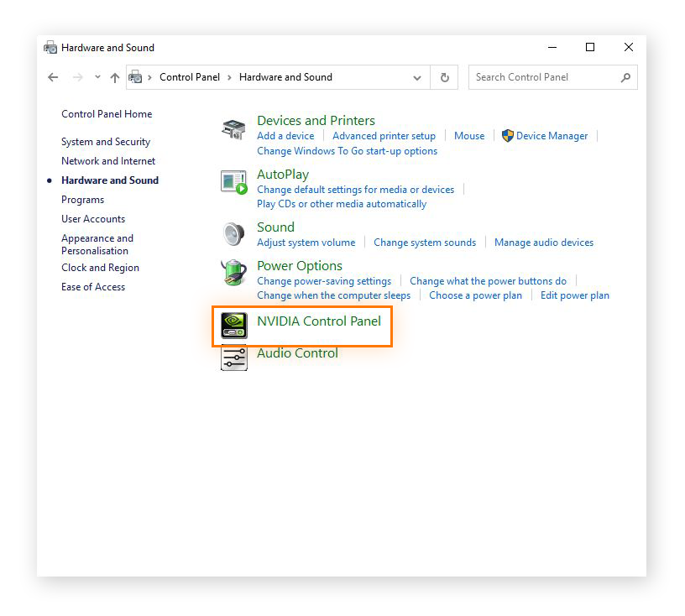Viewport: 685px width, 616px height.
Task: Open Change when the computer sleeps
Action: [x=333, y=295]
